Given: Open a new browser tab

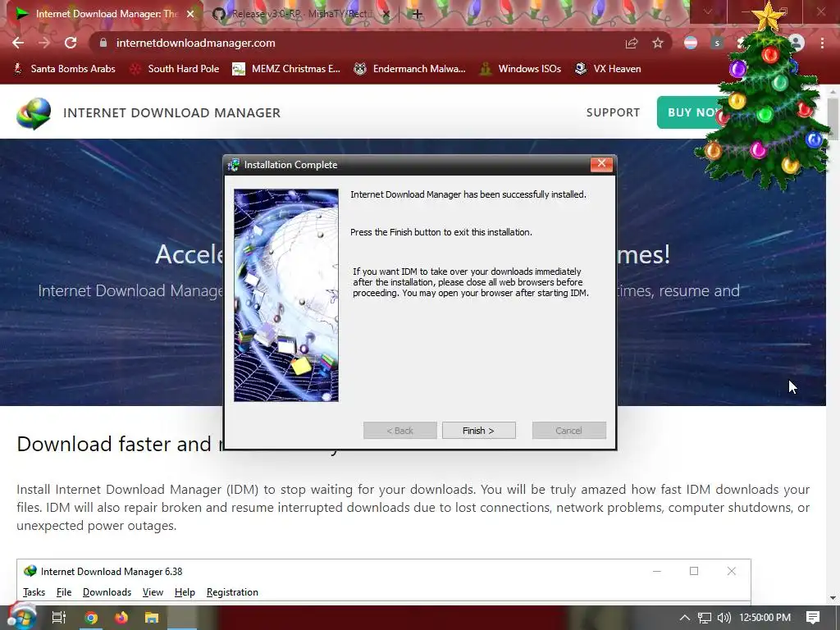Looking at the screenshot, I should (x=418, y=14).
